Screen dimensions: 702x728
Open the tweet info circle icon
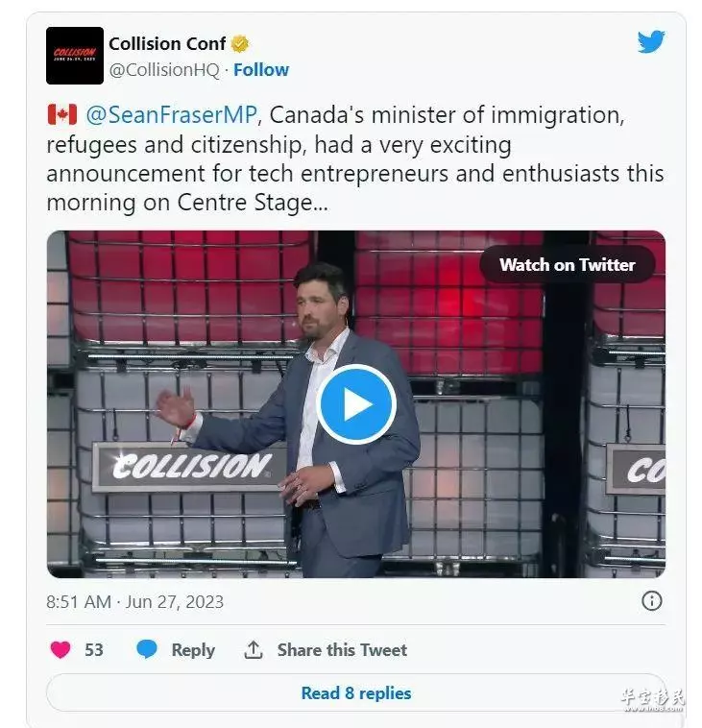click(x=651, y=601)
